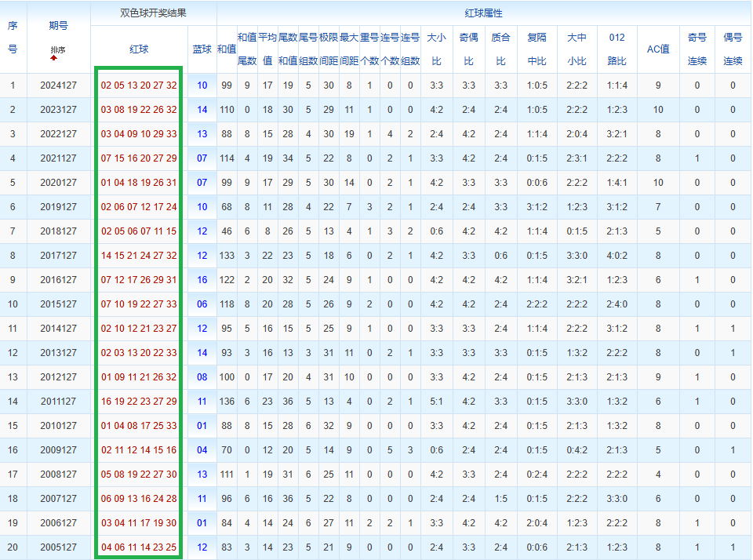
Task: Click red balls 01 04 08 17 25 33
Action: click(x=139, y=426)
